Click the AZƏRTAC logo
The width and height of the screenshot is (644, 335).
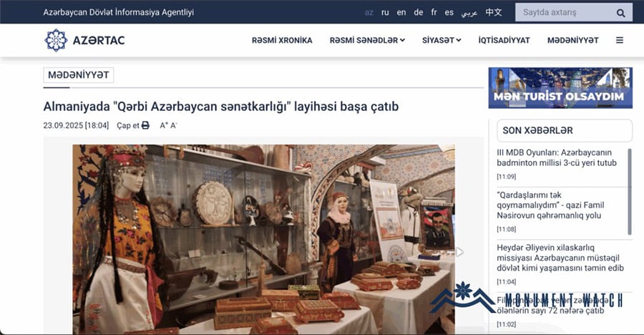click(84, 40)
